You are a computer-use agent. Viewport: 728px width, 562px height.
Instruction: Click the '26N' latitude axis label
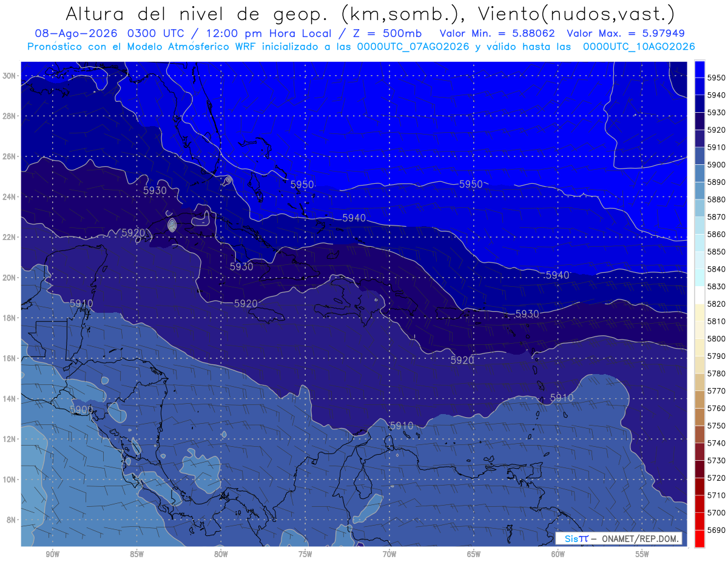coord(9,156)
